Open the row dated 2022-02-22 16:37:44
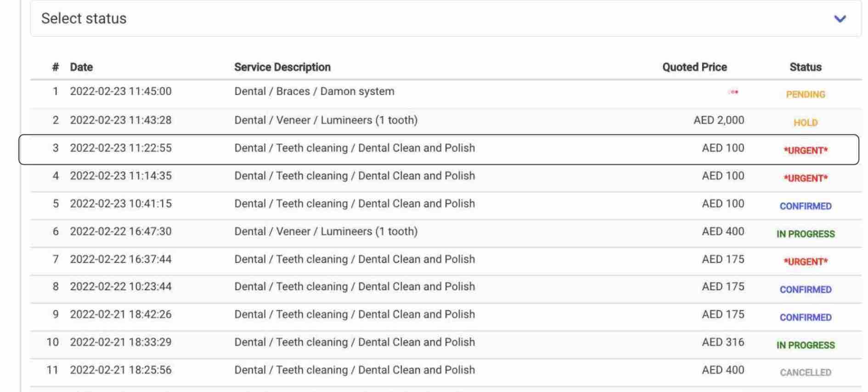The width and height of the screenshot is (868, 392). [445, 261]
